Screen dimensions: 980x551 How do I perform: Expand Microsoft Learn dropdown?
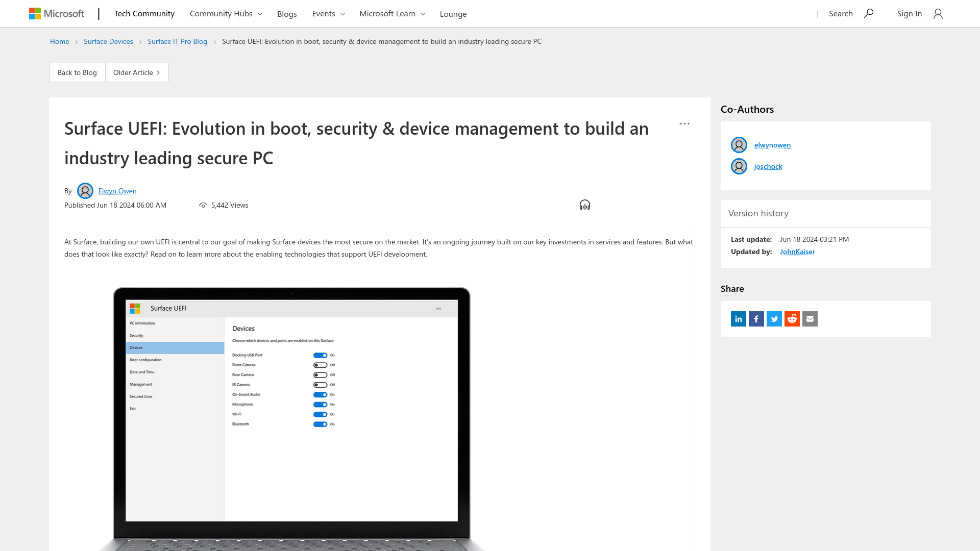(393, 14)
